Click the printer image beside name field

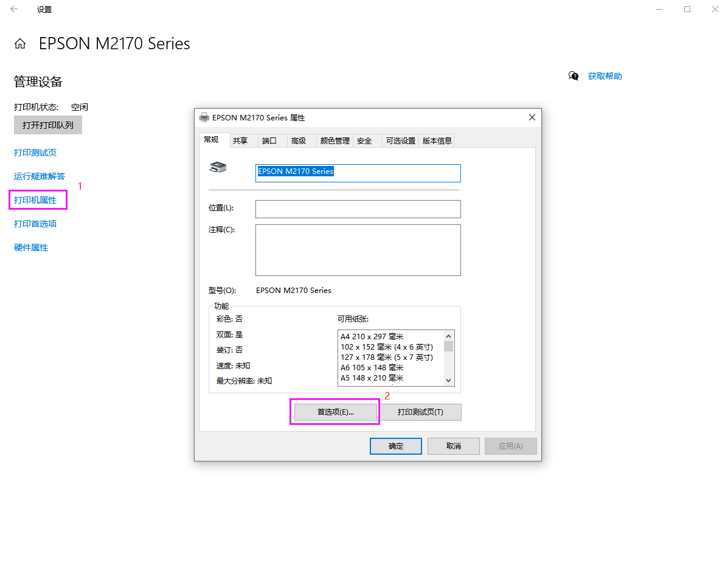point(218,167)
